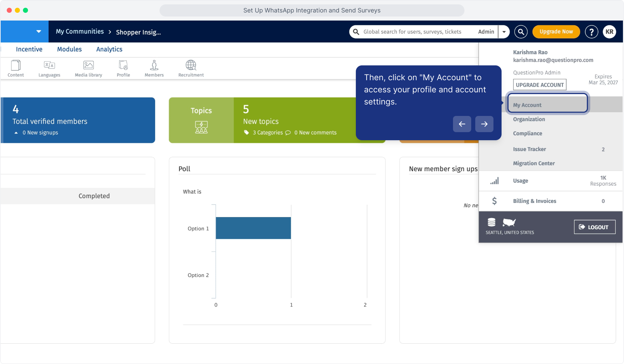Click the Usage signal bars icon
This screenshot has width=624, height=364.
tap(494, 181)
